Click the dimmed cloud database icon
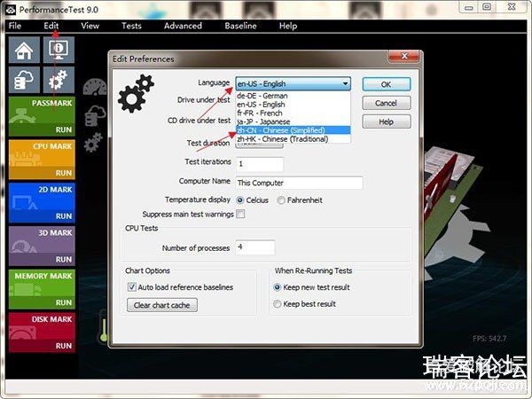The width and height of the screenshot is (532, 399). pos(95,115)
